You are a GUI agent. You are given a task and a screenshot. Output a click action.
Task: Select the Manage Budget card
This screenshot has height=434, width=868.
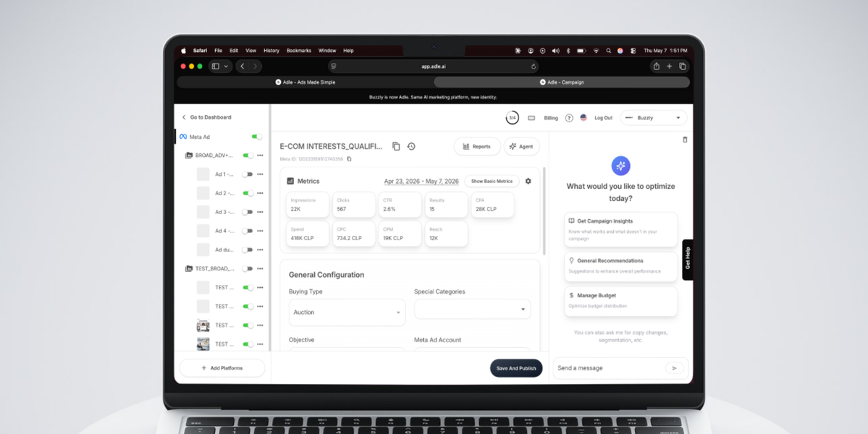(x=620, y=301)
